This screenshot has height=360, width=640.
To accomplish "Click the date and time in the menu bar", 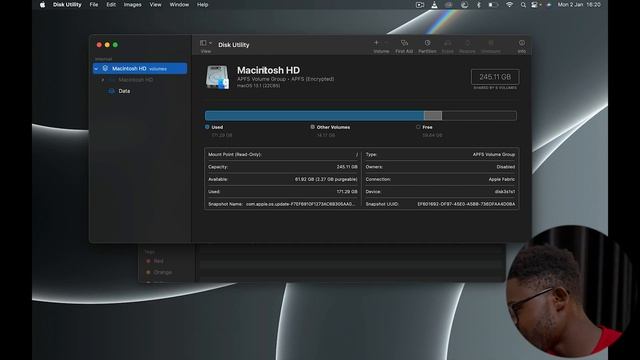I will tap(579, 5).
